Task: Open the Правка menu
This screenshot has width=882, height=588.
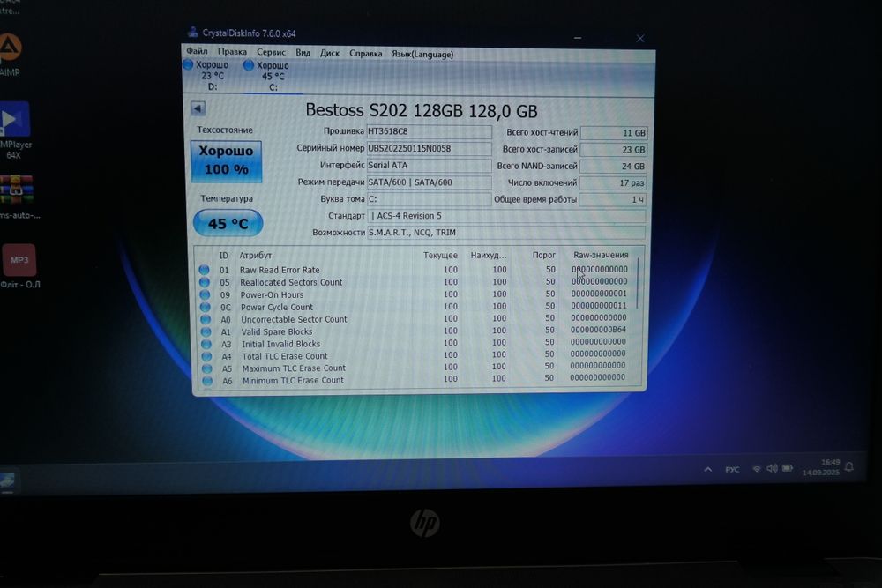Action: (x=232, y=51)
